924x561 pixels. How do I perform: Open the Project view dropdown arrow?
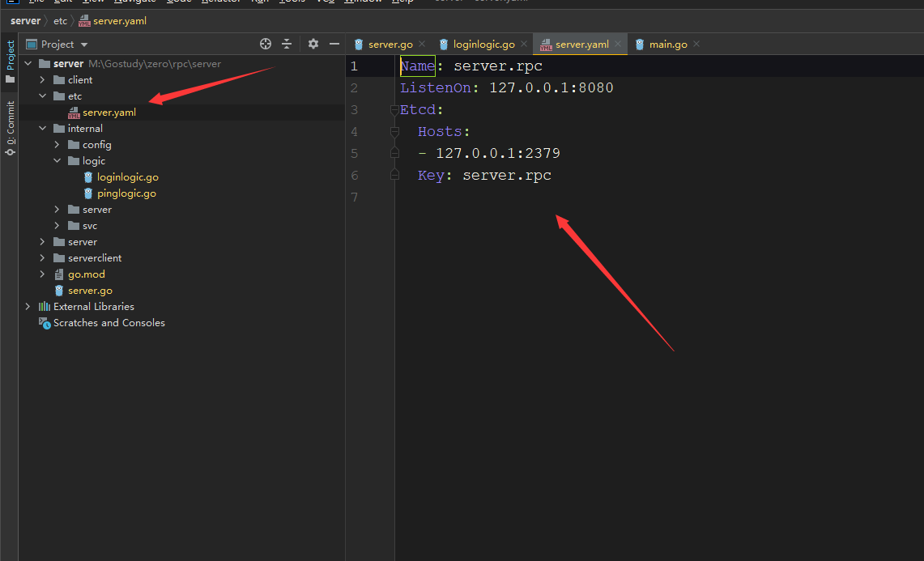coord(84,45)
